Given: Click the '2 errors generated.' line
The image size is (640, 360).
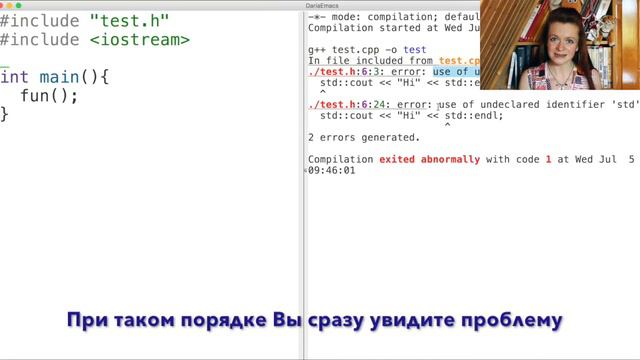Looking at the screenshot, I should tap(364, 138).
